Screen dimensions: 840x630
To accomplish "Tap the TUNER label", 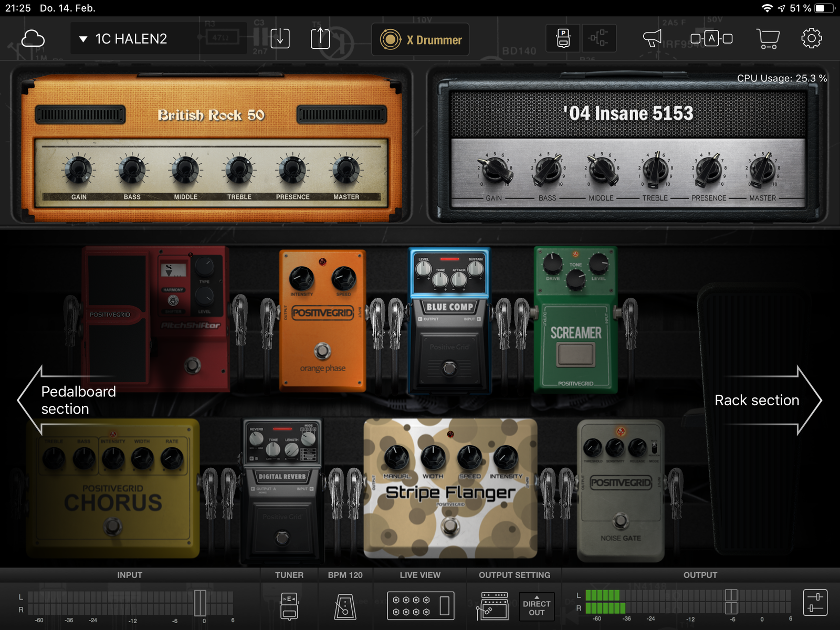I will pyautogui.click(x=289, y=575).
